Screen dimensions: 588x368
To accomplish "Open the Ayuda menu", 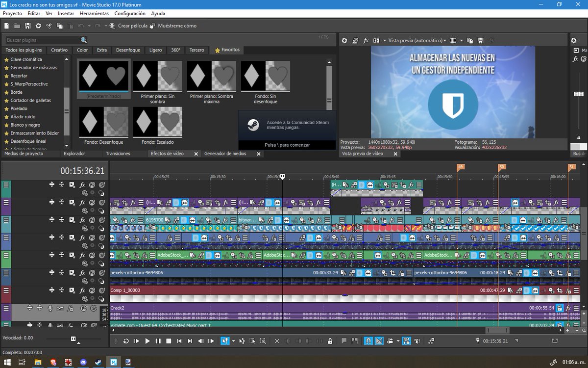I will [x=158, y=14].
